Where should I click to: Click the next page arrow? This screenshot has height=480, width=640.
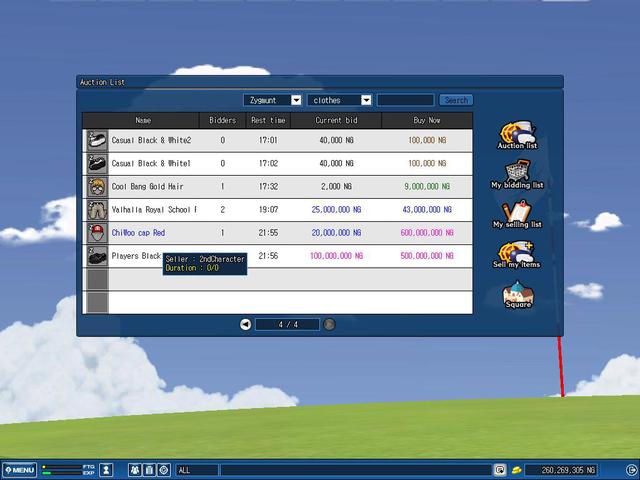coord(329,324)
